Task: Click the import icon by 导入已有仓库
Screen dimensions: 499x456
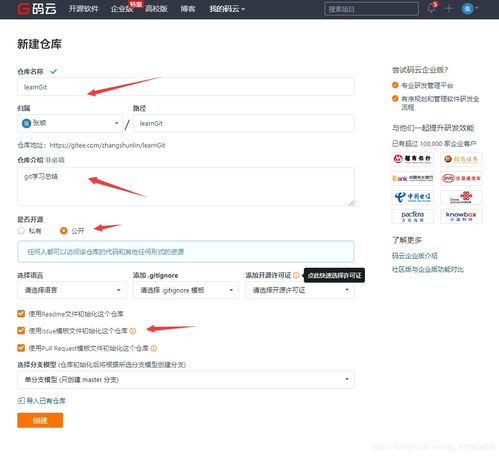Action: tap(21, 401)
